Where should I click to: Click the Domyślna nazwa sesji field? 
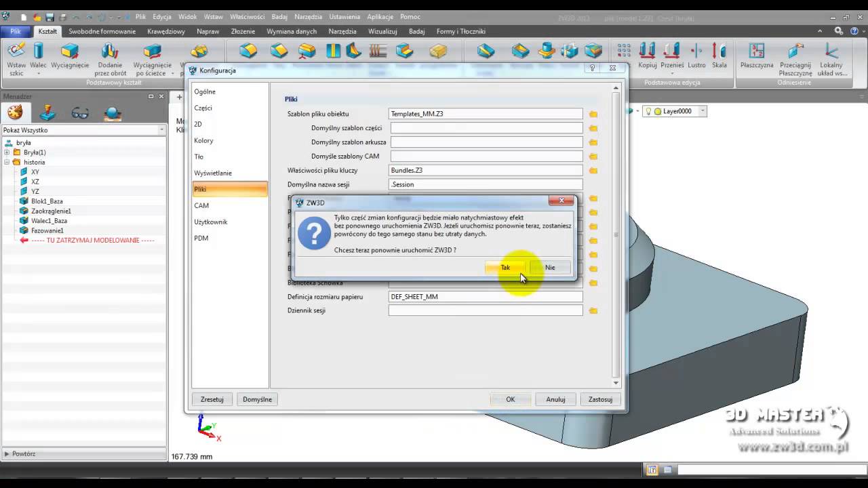(486, 184)
